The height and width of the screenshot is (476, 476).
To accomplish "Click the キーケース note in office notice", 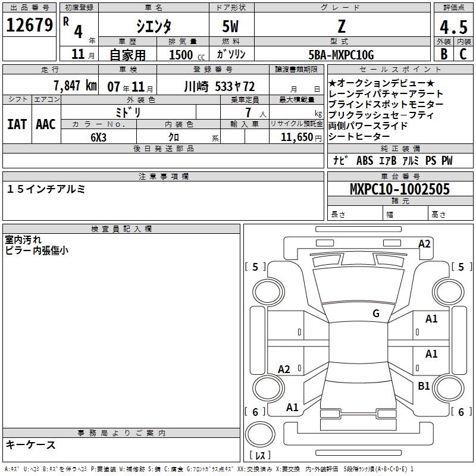I will 31,444.
